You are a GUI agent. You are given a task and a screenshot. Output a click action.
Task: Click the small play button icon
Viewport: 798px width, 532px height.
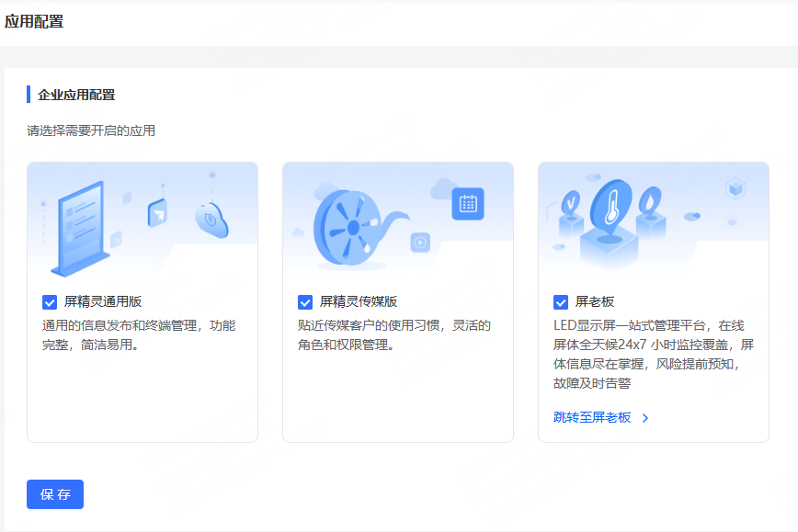(x=420, y=243)
